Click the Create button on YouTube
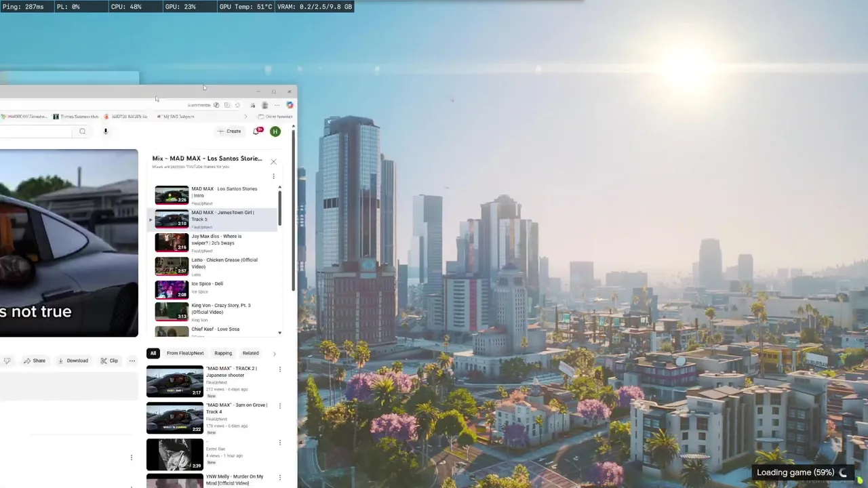This screenshot has height=488, width=868. [229, 131]
